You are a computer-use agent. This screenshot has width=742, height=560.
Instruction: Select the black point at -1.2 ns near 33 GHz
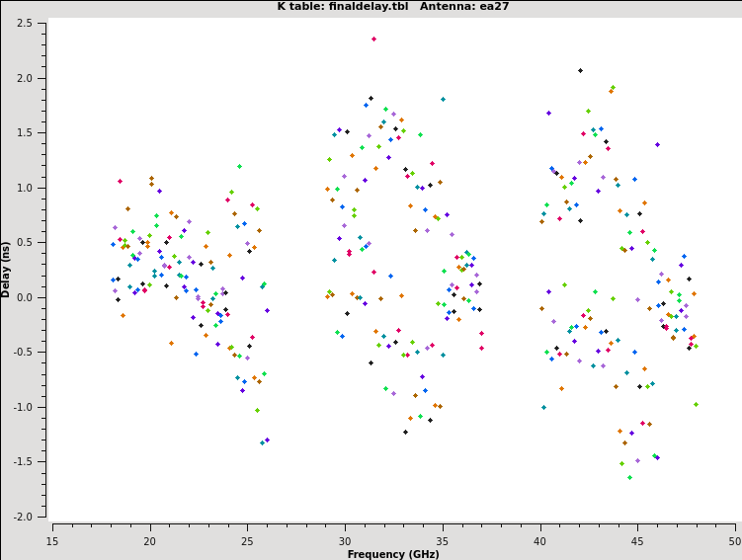pos(405,432)
